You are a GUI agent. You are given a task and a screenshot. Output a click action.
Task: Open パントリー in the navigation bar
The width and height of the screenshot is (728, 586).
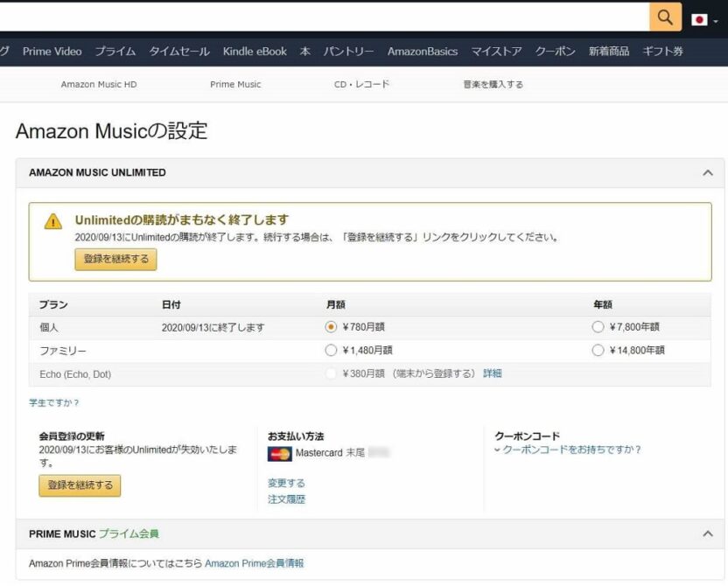click(x=348, y=52)
